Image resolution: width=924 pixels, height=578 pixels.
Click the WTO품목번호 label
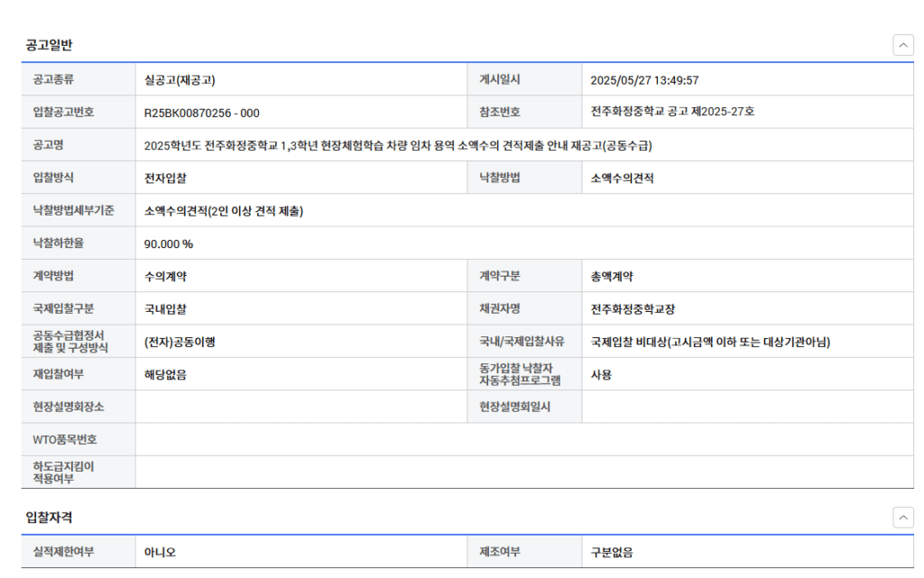pyautogui.click(x=65, y=440)
